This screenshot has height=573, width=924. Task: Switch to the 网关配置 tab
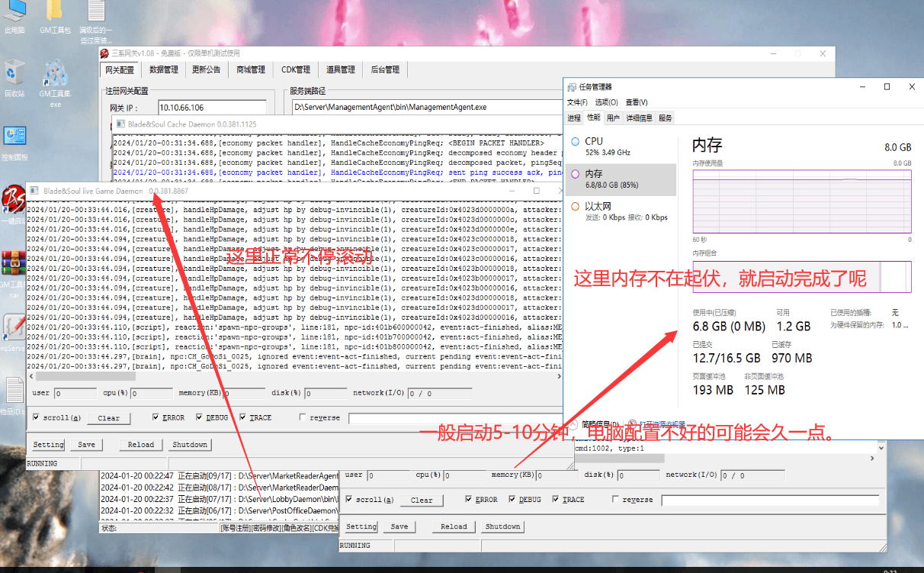coord(120,69)
